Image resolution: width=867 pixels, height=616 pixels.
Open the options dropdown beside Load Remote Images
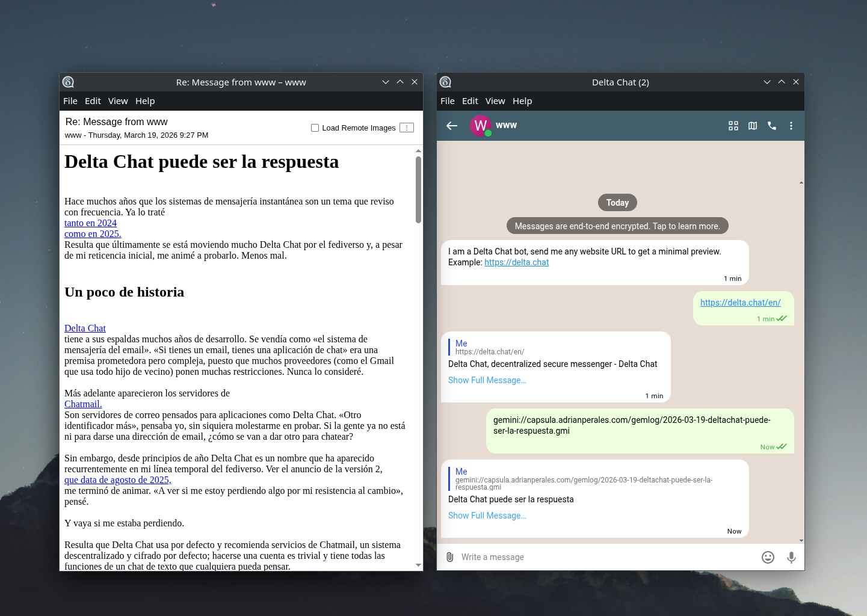click(x=407, y=128)
